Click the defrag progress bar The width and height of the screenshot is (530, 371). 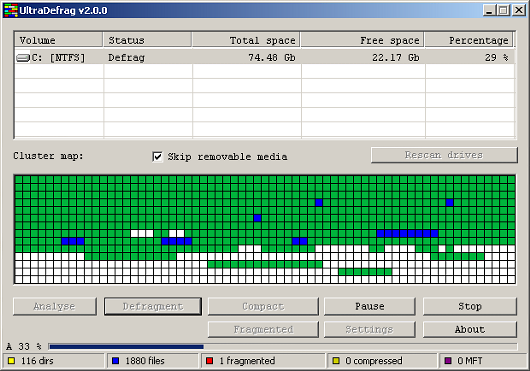click(x=283, y=347)
